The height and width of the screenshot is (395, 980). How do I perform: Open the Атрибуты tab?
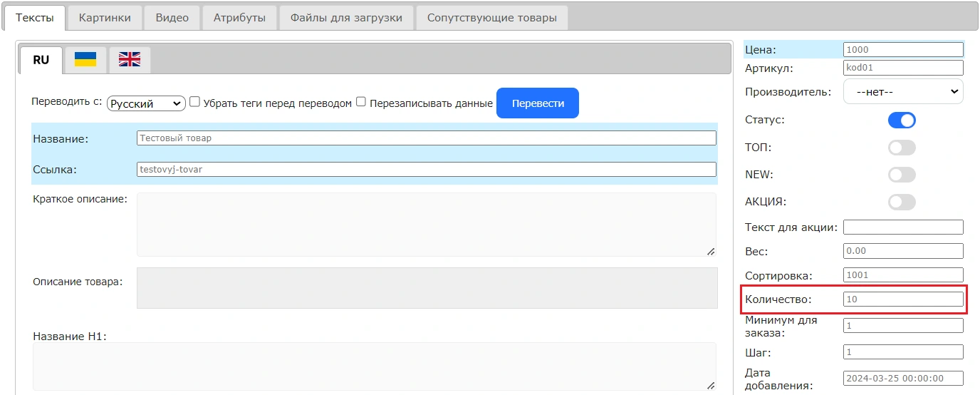[x=239, y=18]
